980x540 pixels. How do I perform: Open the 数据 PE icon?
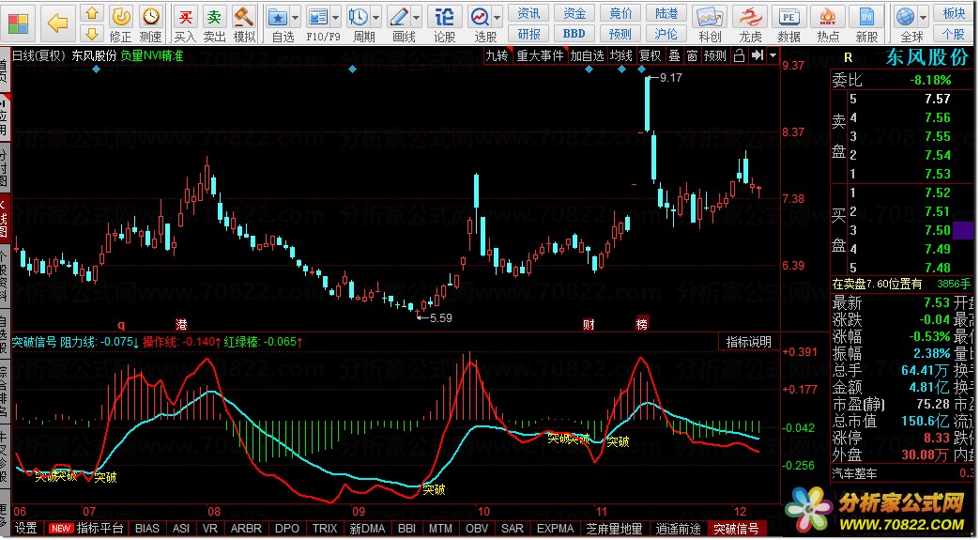(789, 17)
